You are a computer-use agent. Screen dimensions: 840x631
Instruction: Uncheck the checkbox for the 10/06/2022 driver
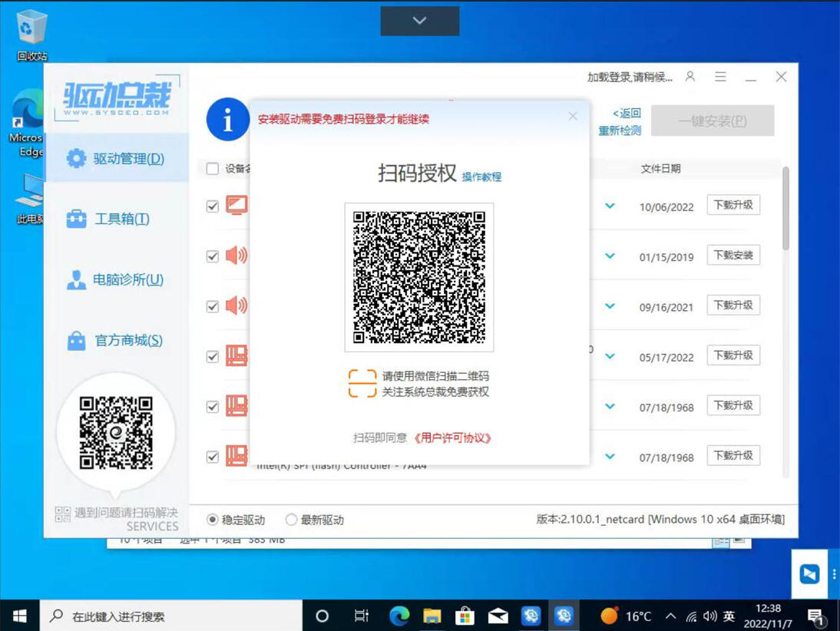pyautogui.click(x=213, y=206)
